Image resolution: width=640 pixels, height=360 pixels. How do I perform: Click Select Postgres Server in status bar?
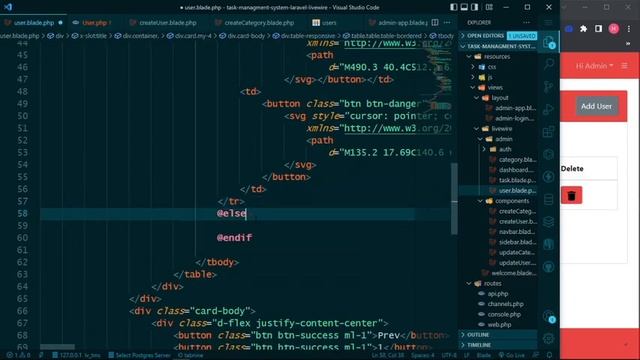point(139,355)
